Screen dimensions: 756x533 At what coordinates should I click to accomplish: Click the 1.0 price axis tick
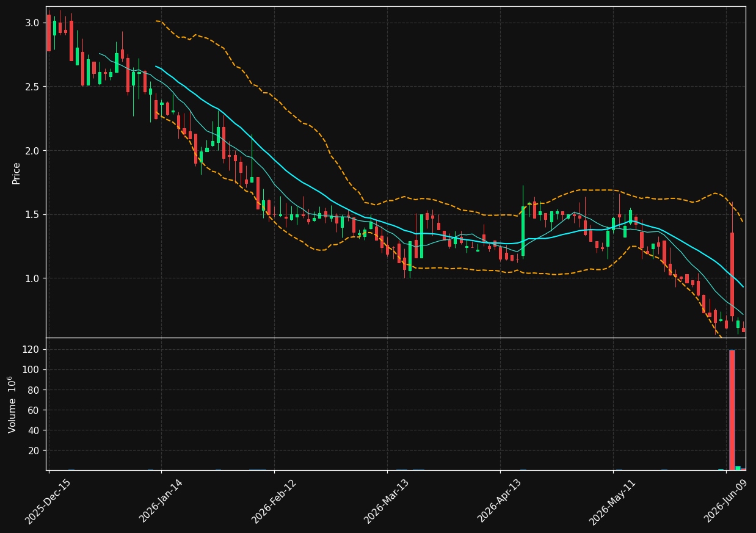pos(33,278)
